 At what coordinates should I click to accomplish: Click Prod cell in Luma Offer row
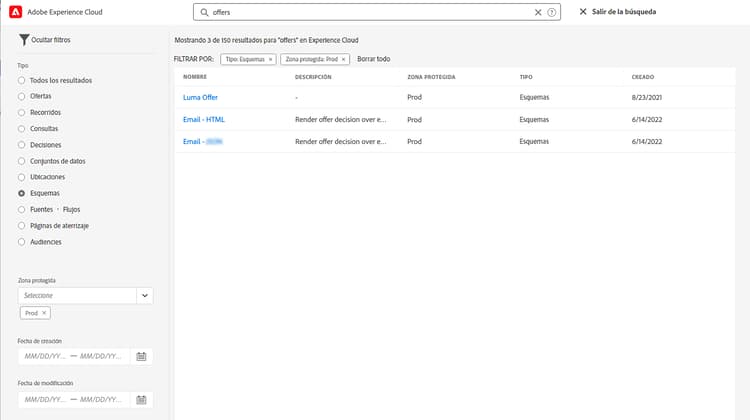tap(414, 97)
